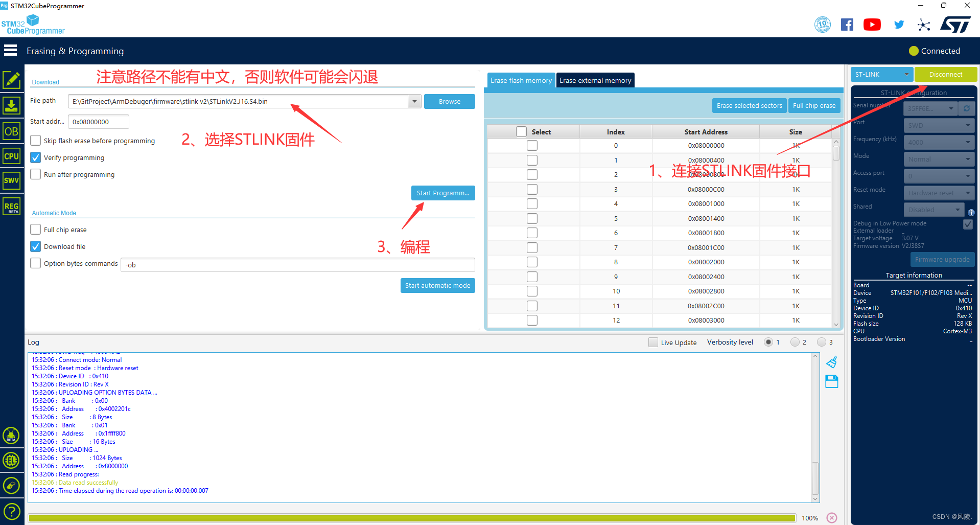Expand the file path dropdown arrow

pyautogui.click(x=414, y=101)
